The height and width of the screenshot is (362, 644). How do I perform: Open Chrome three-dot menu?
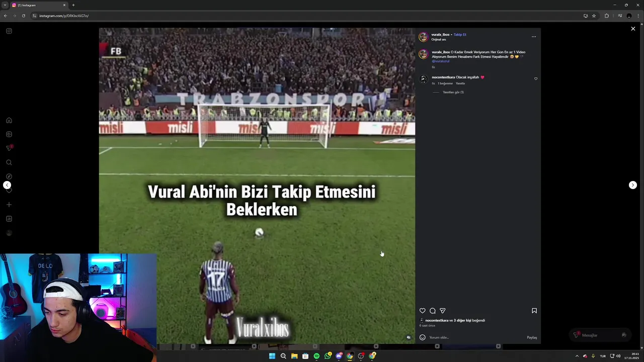click(638, 16)
